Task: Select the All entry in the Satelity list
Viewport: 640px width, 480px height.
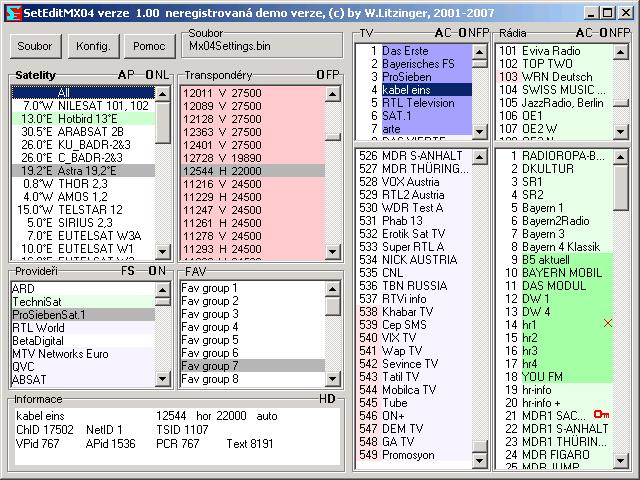Action: pyautogui.click(x=84, y=93)
